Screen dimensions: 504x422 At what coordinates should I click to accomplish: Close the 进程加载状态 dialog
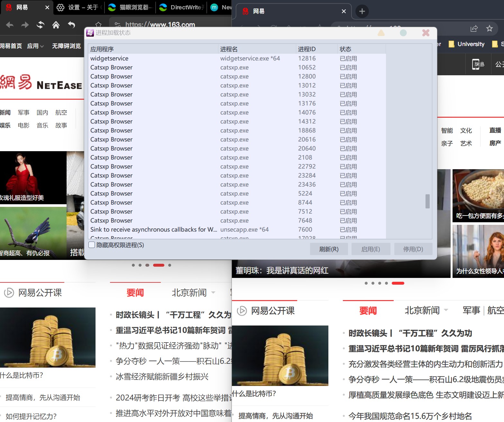[x=426, y=33]
